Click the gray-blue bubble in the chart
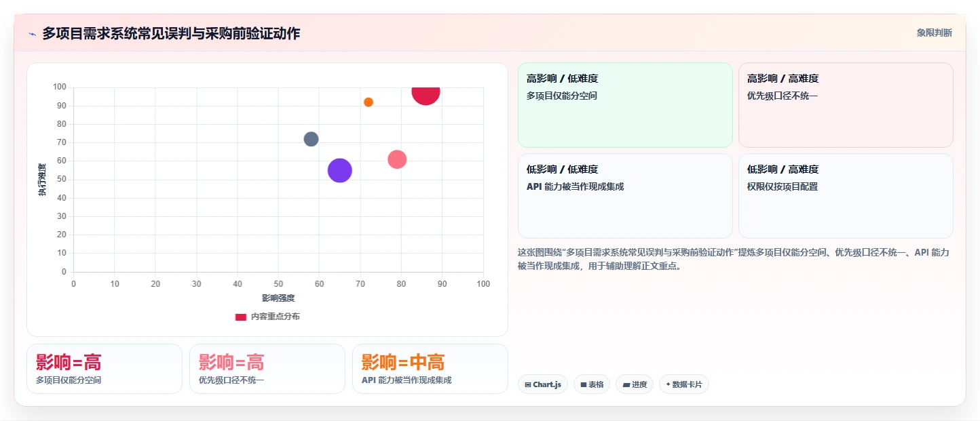 pos(311,139)
